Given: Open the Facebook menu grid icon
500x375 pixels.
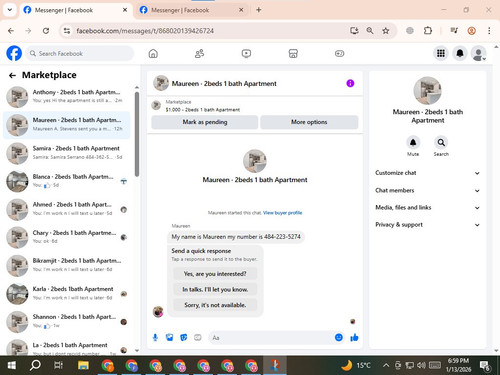Looking at the screenshot, I should coord(441,53).
